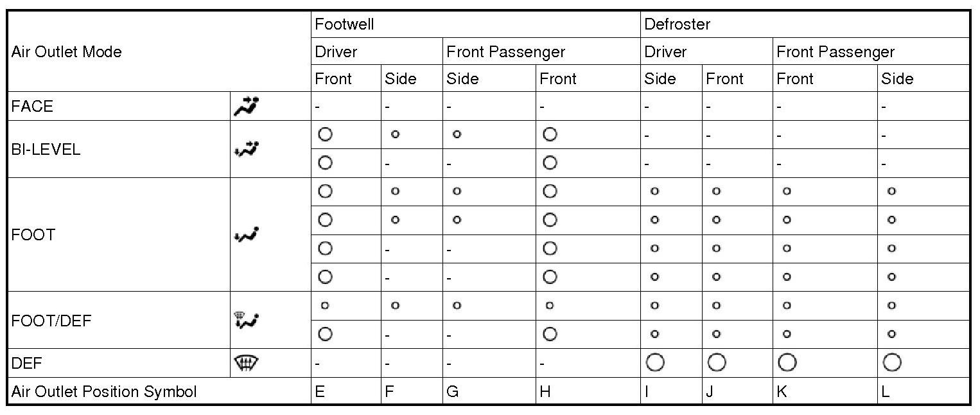Screen dimensions: 980x415
Task: Click the FOOT/DEF mode icon
Action: pyautogui.click(x=246, y=320)
